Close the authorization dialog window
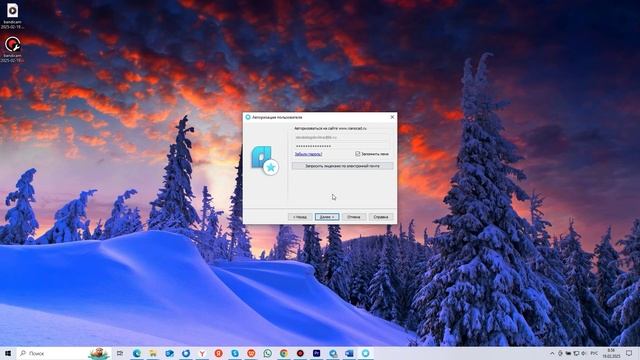The height and width of the screenshot is (360, 640). (392, 117)
